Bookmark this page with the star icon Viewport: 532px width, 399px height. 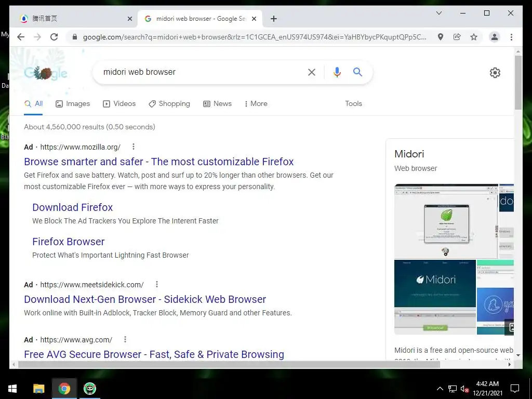[x=474, y=37]
